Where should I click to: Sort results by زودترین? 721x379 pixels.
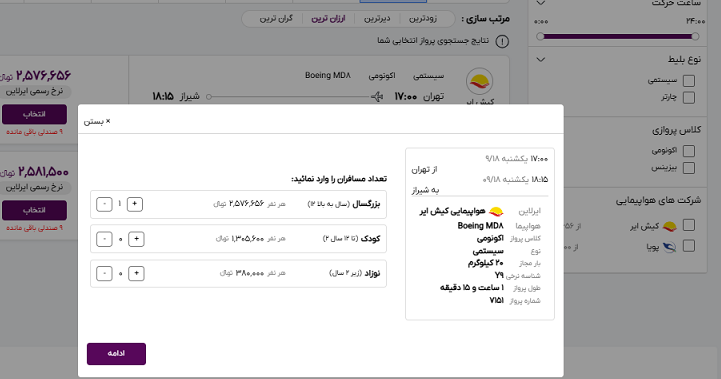tap(423, 19)
